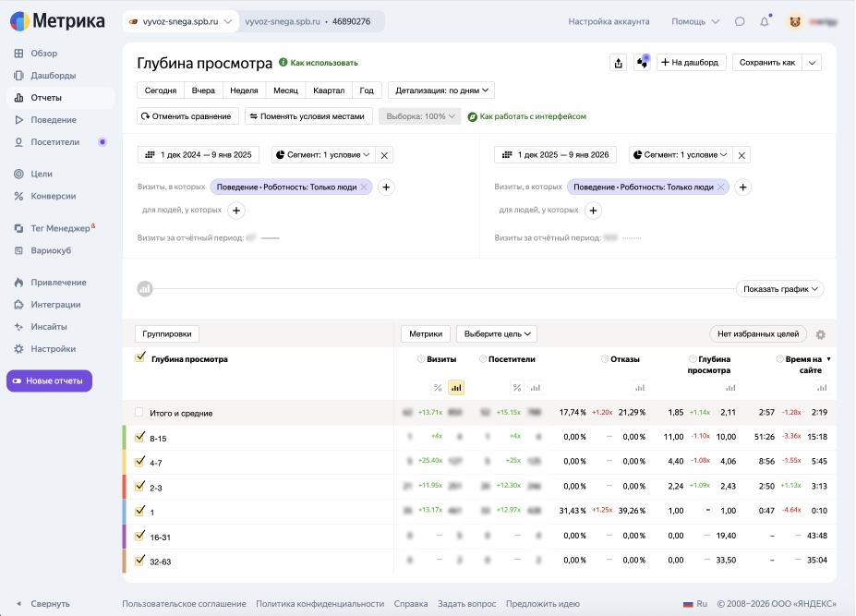856x616 pixels.
Task: Click the 1 дек 2024 — 9 янв 2025 date range
Action: 199,155
